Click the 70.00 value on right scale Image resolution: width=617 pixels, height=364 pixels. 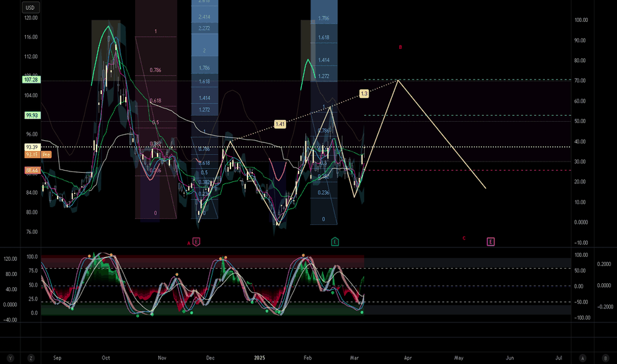[580, 81]
